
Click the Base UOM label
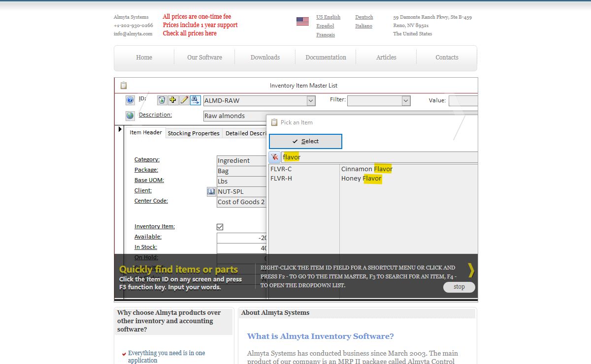[149, 180]
